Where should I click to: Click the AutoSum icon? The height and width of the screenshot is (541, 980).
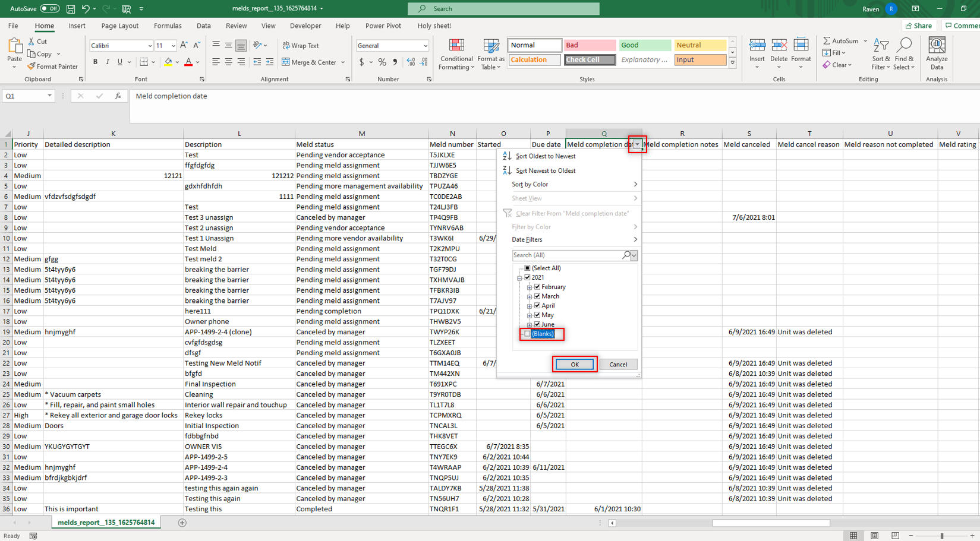point(827,41)
